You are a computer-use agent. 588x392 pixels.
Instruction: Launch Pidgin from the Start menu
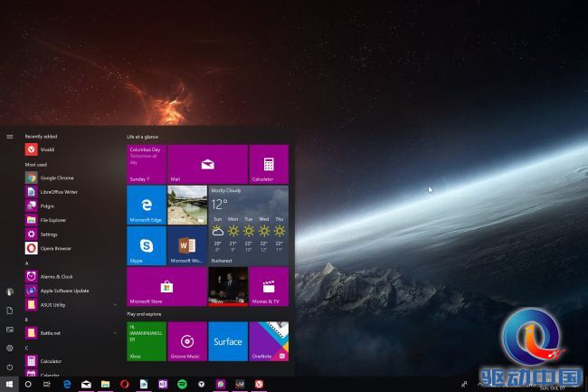71,206
